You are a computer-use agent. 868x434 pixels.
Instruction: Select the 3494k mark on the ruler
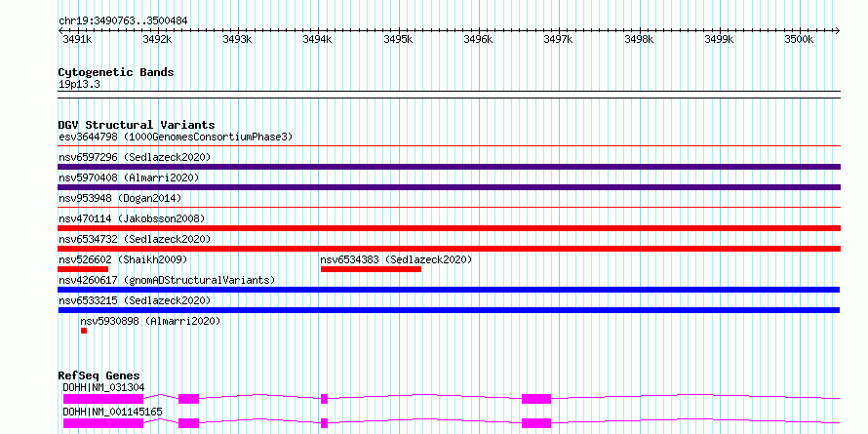click(318, 39)
